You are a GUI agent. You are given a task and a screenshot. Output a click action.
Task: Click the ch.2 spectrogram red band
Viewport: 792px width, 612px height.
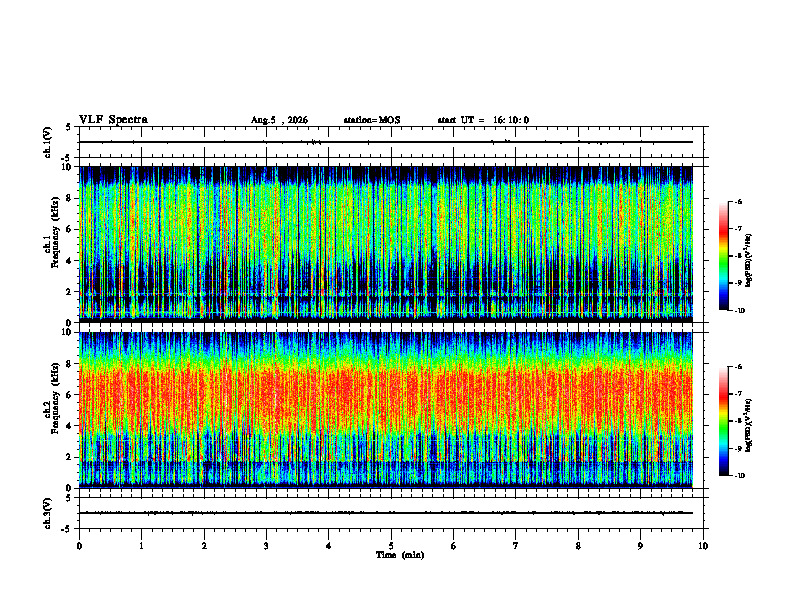(386, 399)
